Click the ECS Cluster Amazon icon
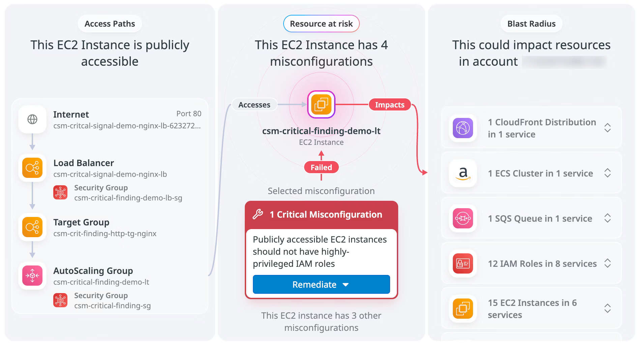This screenshot has height=347, width=644. (x=462, y=173)
